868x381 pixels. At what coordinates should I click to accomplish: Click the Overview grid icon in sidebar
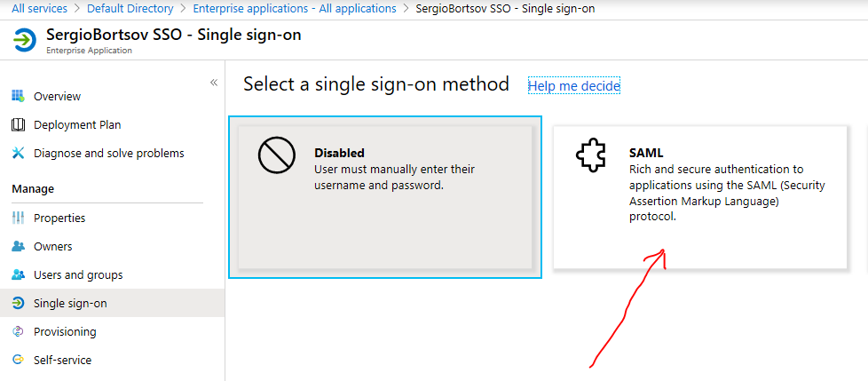[x=18, y=96]
